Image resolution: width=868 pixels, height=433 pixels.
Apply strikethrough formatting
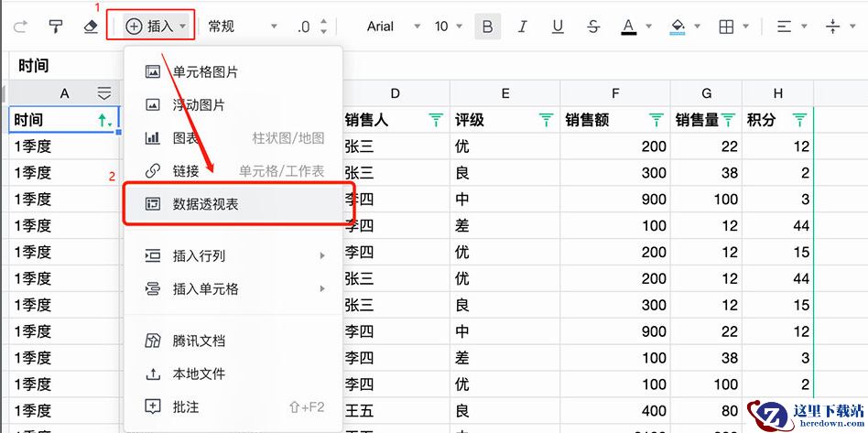pos(593,27)
